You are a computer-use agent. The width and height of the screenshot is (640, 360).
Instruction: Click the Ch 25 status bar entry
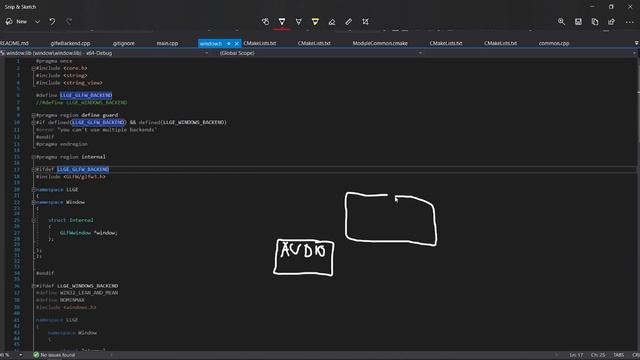[598, 355]
